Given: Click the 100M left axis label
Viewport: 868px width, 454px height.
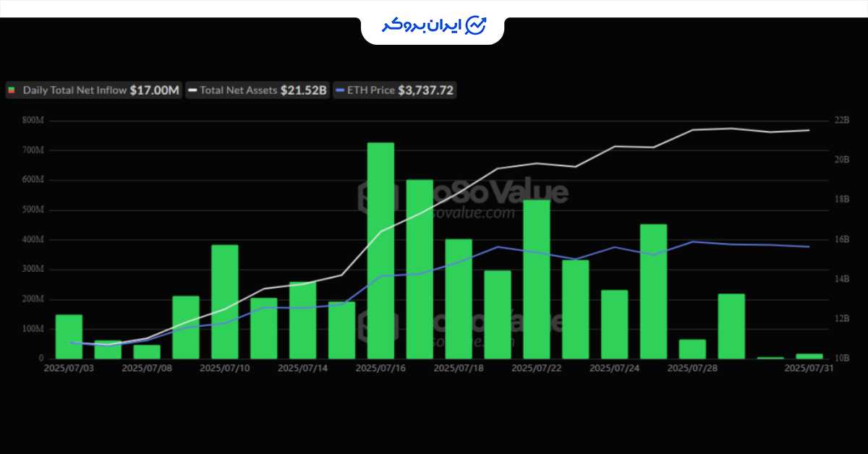Looking at the screenshot, I should coord(33,328).
